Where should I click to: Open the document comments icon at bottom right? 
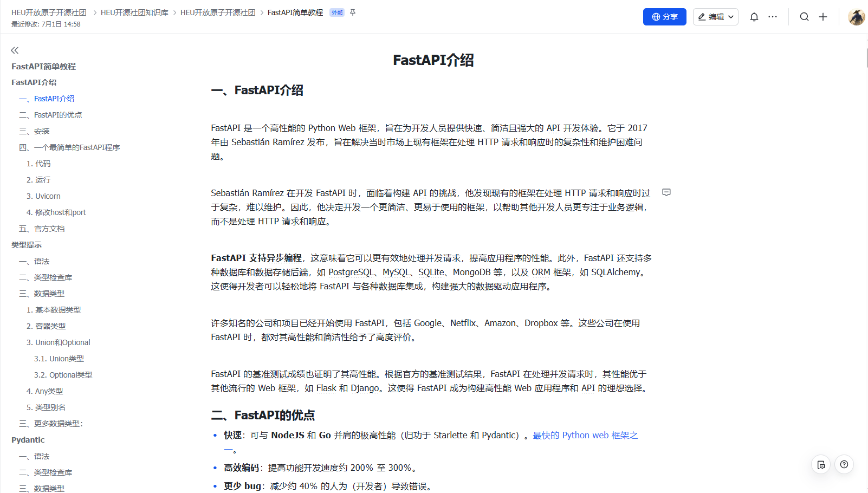pos(821,464)
